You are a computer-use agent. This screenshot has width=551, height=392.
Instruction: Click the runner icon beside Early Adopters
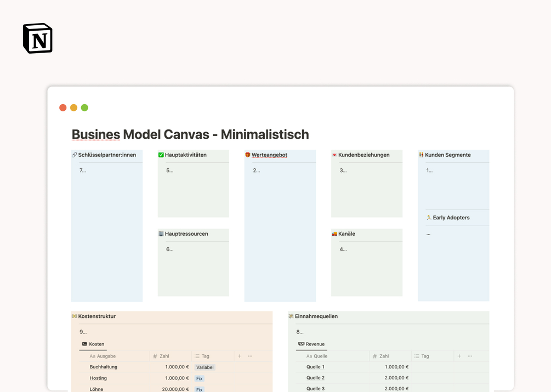pyautogui.click(x=429, y=218)
